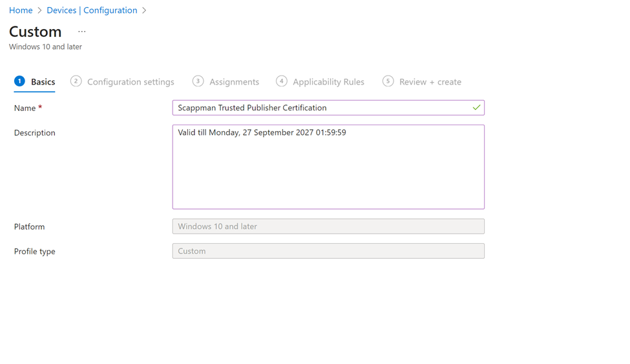Navigate to the Home breadcrumb link
Viewport: 630px width, 364px height.
point(21,10)
